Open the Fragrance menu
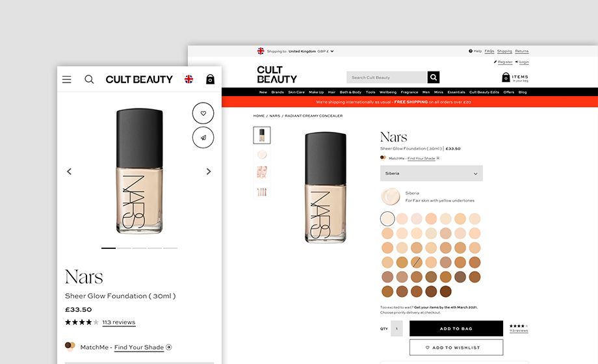 [x=409, y=92]
